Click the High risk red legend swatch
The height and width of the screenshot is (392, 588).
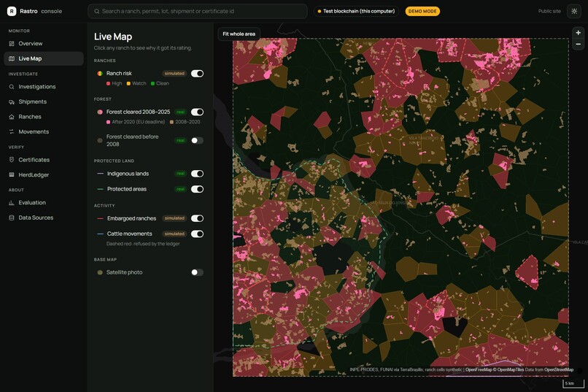tap(108, 84)
